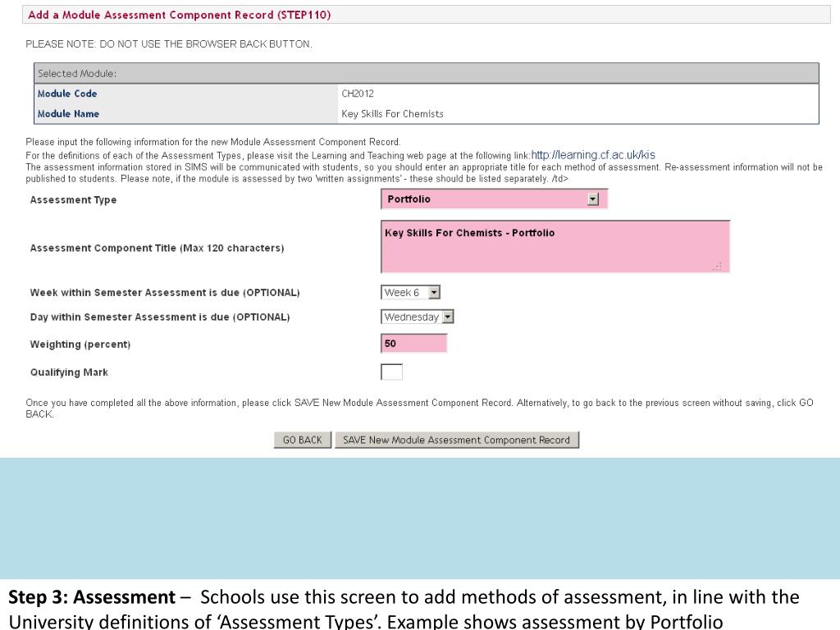Open the Week 6 semester week dropdown
Screen dimensions: 840x630
click(410, 293)
